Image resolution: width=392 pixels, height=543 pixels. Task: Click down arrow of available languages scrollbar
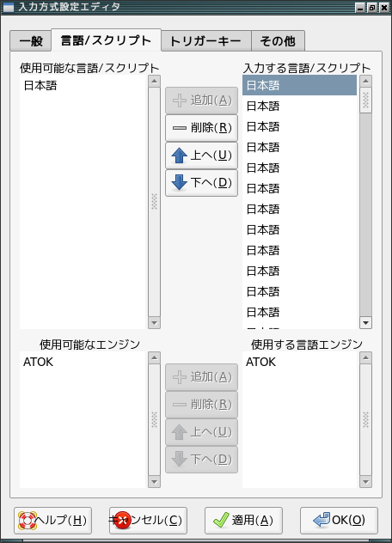click(x=154, y=323)
